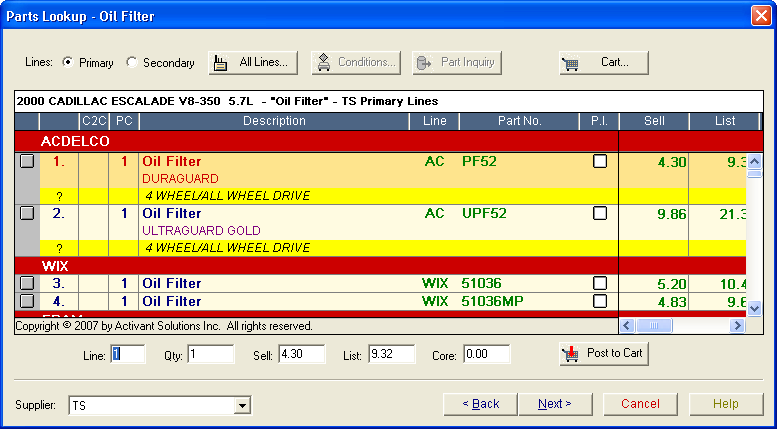Viewport: 777px width, 429px height.
Task: Select the Secondary lines radio button
Action: tap(132, 62)
